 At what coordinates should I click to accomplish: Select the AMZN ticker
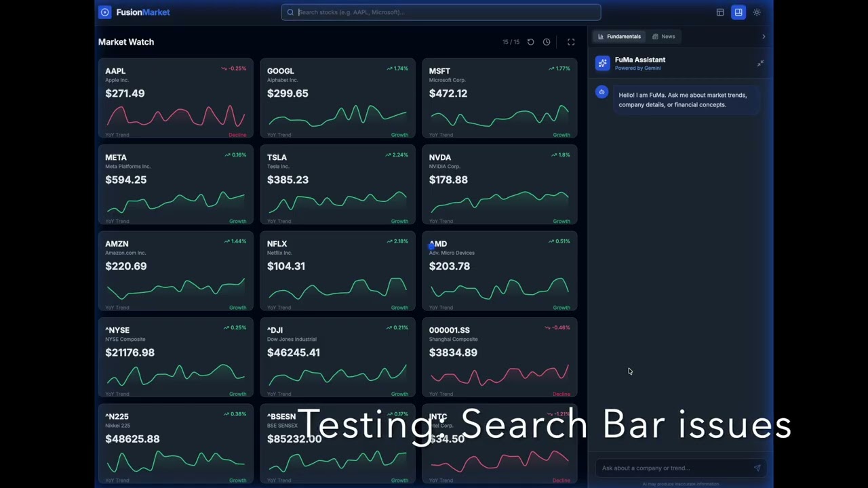click(117, 243)
